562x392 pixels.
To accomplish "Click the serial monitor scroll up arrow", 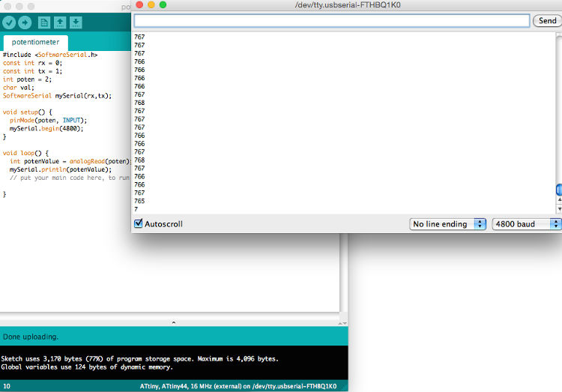I will point(559,199).
